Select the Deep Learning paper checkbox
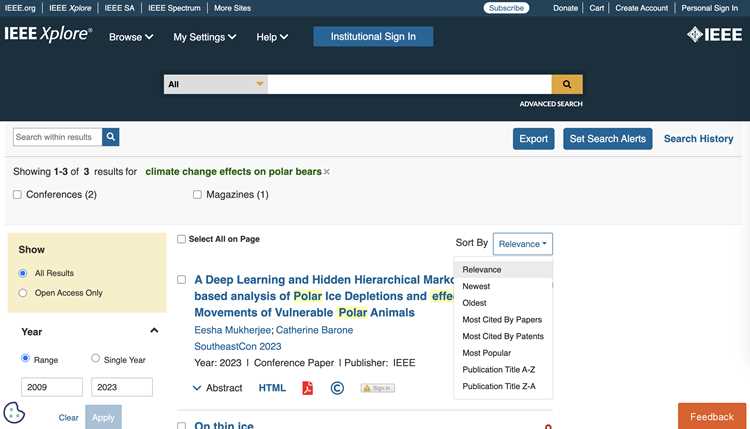 [181, 280]
